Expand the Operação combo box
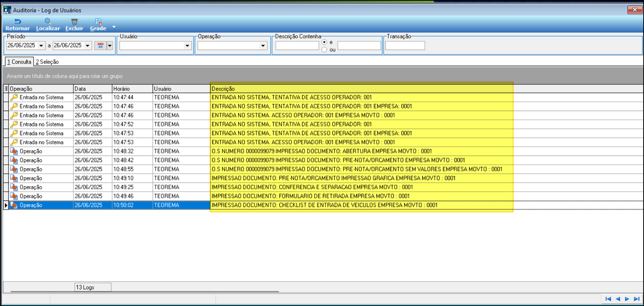Image resolution: width=644 pixels, height=306 pixels. click(x=263, y=46)
